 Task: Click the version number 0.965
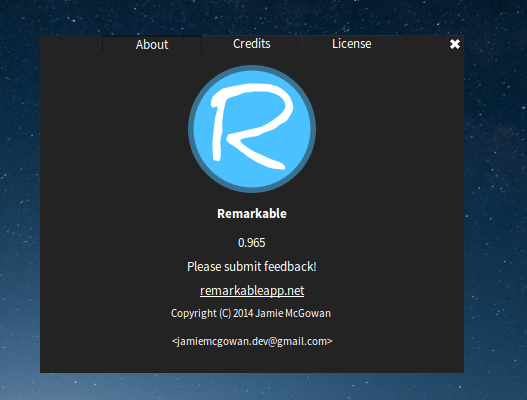(252, 243)
